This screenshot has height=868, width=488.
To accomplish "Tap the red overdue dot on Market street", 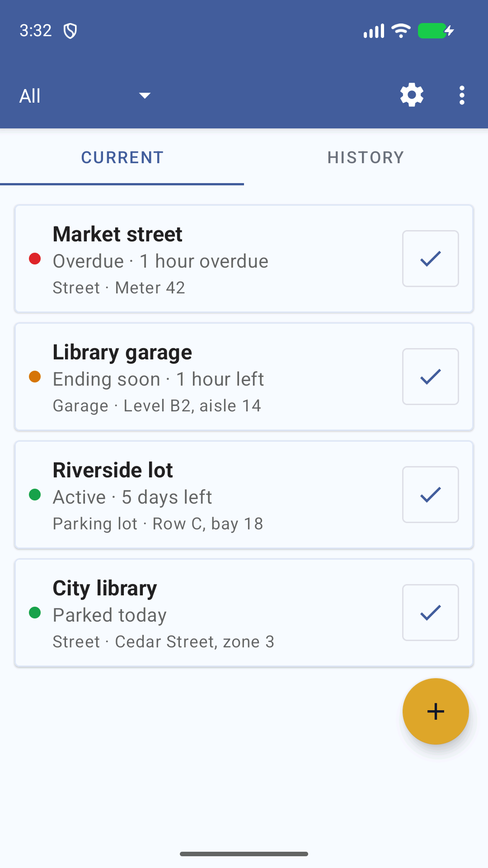I will [35, 259].
